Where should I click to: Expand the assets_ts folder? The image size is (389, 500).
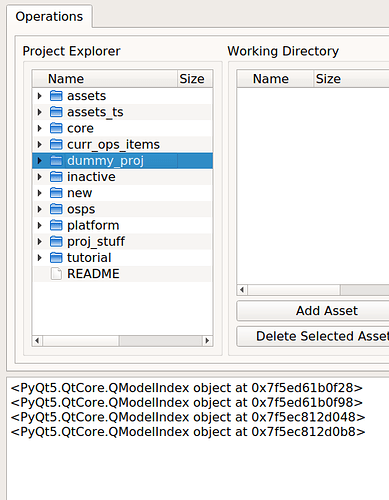pos(40,112)
